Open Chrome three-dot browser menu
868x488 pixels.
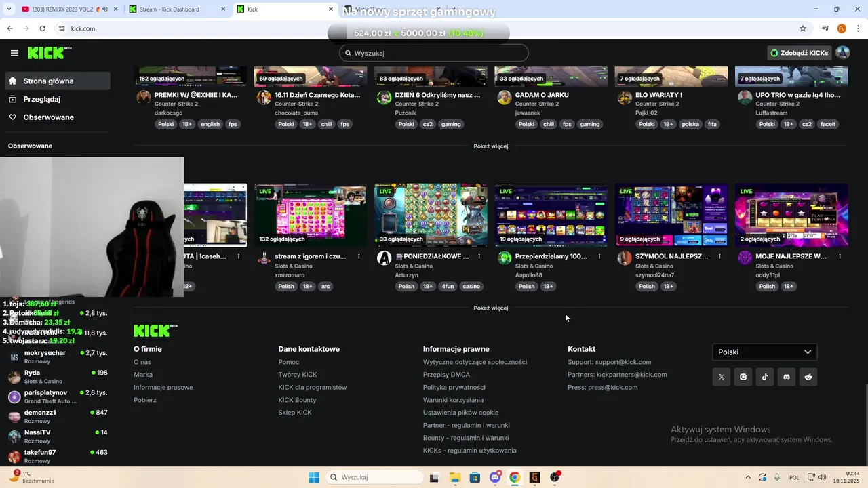coord(859,28)
